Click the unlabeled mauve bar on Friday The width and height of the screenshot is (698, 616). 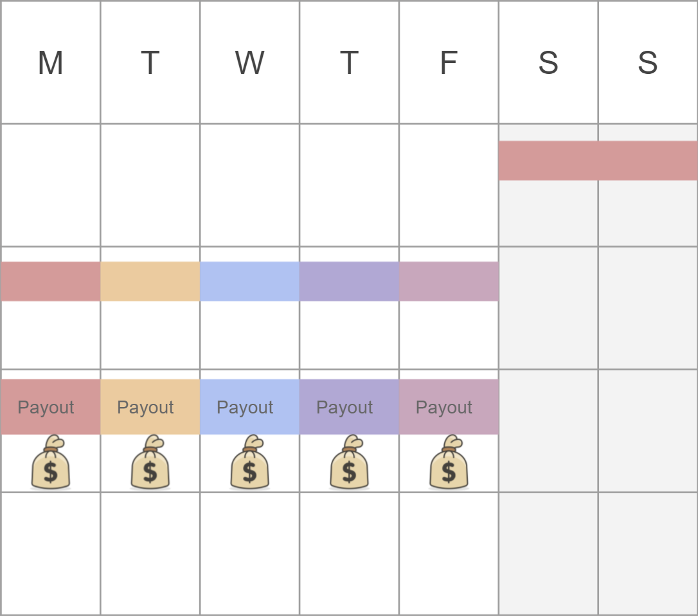point(449,282)
